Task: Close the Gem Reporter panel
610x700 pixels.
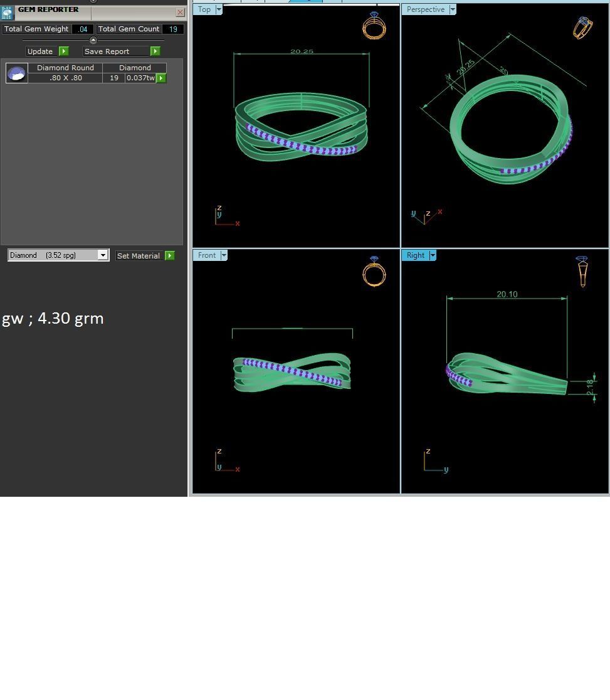Action: 181,13
